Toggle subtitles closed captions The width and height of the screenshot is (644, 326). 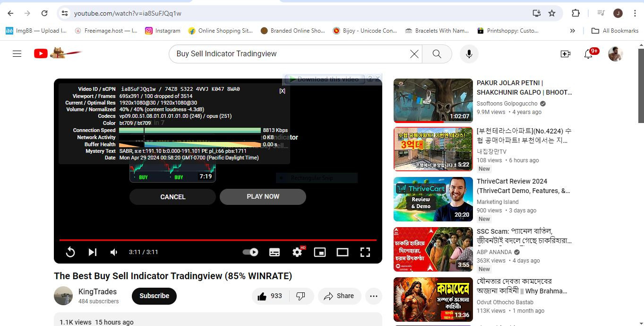click(x=275, y=252)
